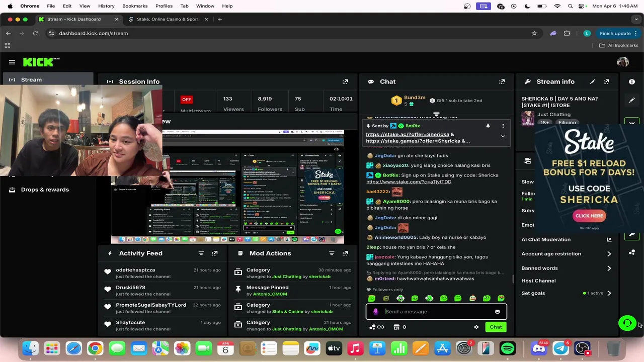
Task: Open Antonio_OMCM link in Message Pinned entry
Action: tap(270, 294)
